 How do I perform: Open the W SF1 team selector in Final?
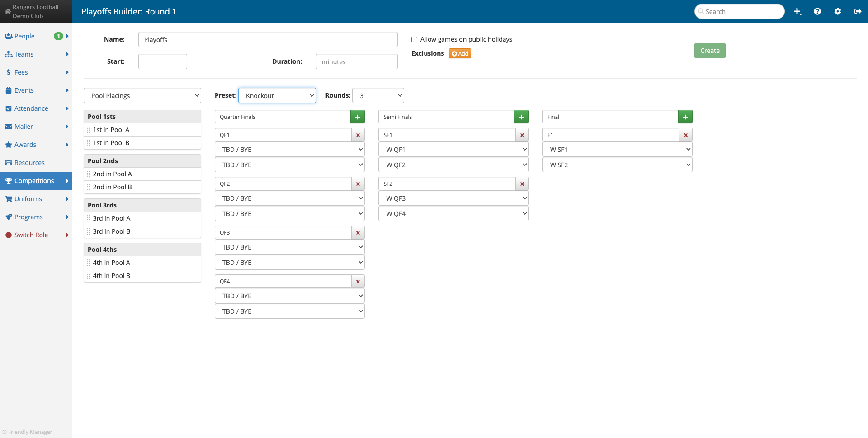pyautogui.click(x=617, y=149)
